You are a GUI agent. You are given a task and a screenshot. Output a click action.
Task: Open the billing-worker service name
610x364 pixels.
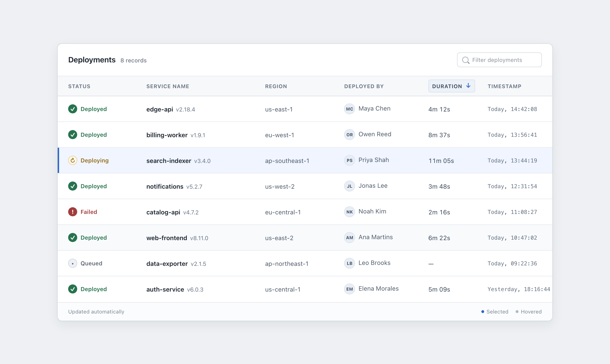point(167,135)
